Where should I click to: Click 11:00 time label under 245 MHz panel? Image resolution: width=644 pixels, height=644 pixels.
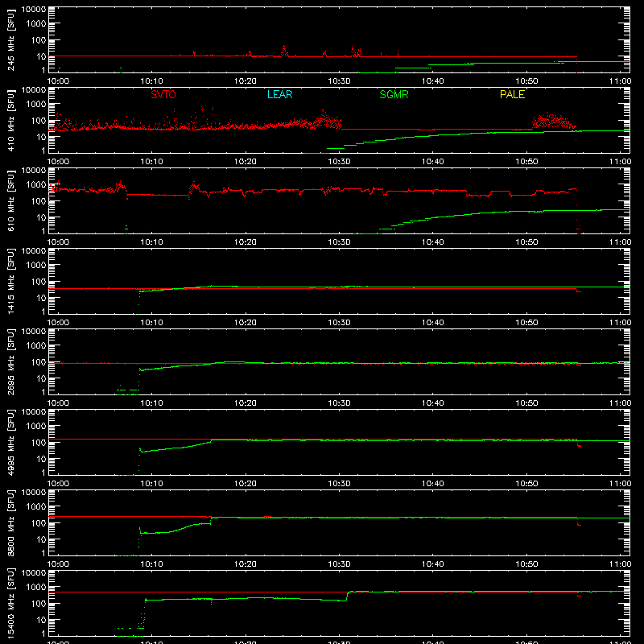[620, 81]
